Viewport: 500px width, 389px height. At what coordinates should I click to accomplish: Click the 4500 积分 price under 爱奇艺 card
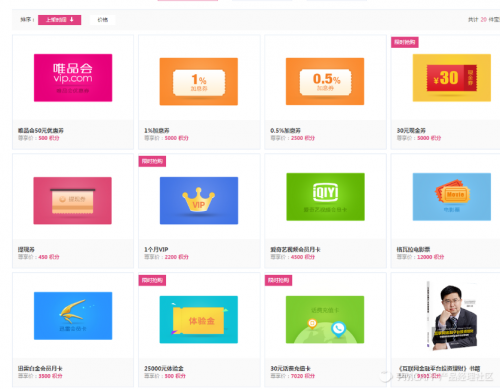coord(303,257)
